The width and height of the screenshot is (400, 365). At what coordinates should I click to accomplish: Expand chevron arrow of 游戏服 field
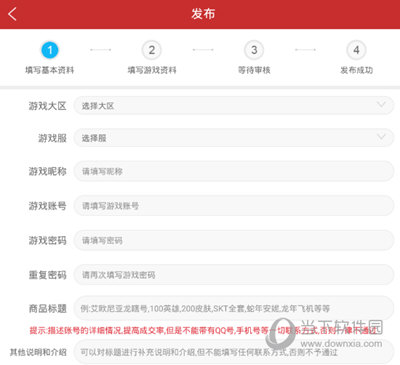click(381, 137)
